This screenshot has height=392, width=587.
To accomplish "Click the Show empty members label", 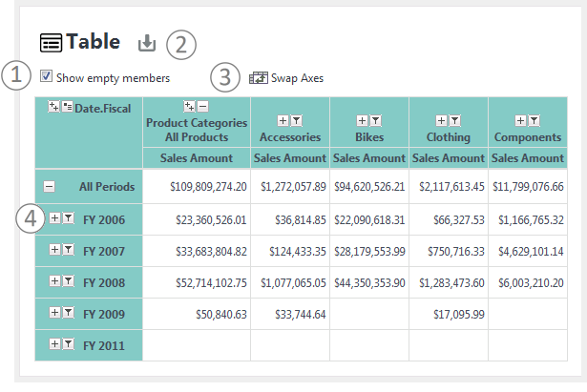I will point(113,78).
